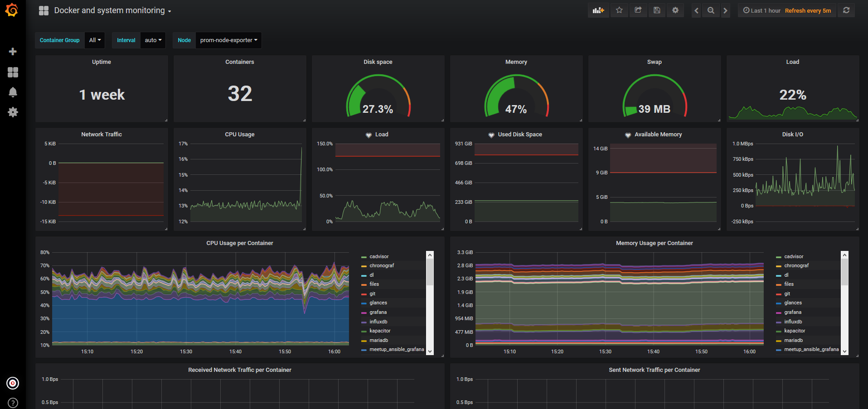Screen dimensions: 868x409
Task: Open the Interval auto dropdown
Action: tap(153, 40)
